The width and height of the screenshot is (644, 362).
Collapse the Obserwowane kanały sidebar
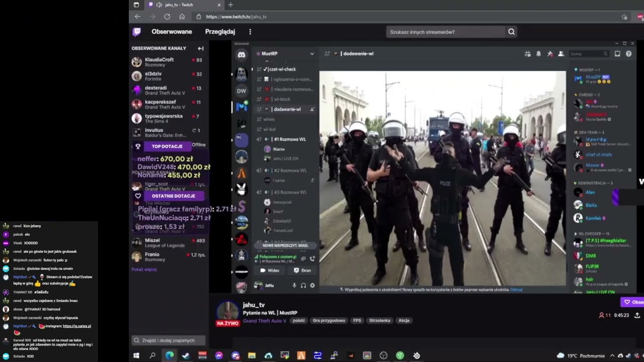click(x=201, y=48)
